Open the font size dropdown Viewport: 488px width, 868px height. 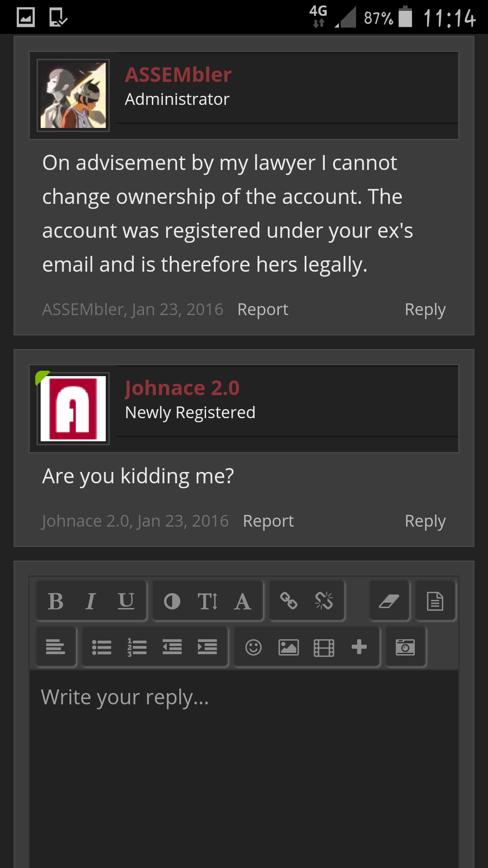(207, 601)
